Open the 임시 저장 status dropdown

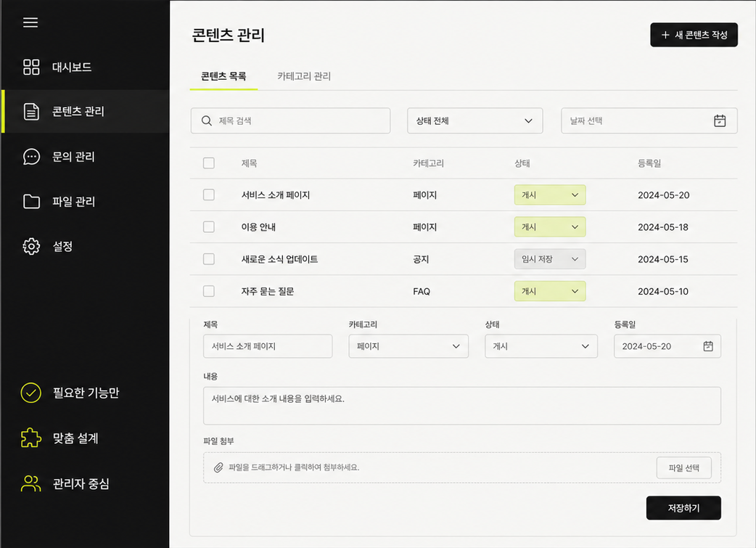tap(550, 259)
